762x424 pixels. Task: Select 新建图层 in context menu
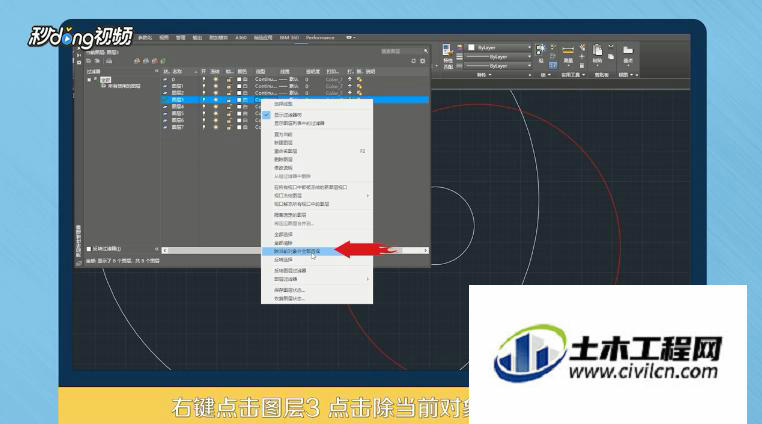[x=283, y=142]
